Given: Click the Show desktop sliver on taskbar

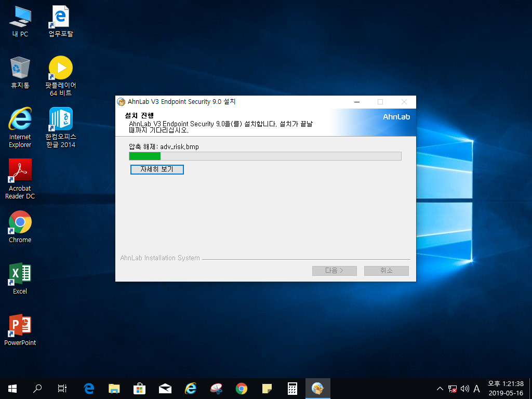Looking at the screenshot, I should [x=530, y=389].
